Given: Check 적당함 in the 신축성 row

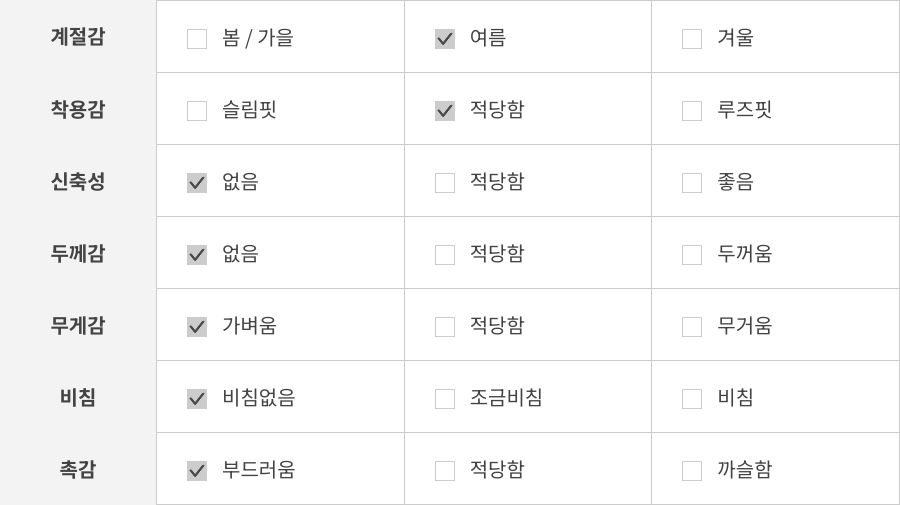Looking at the screenshot, I should pyautogui.click(x=445, y=183).
